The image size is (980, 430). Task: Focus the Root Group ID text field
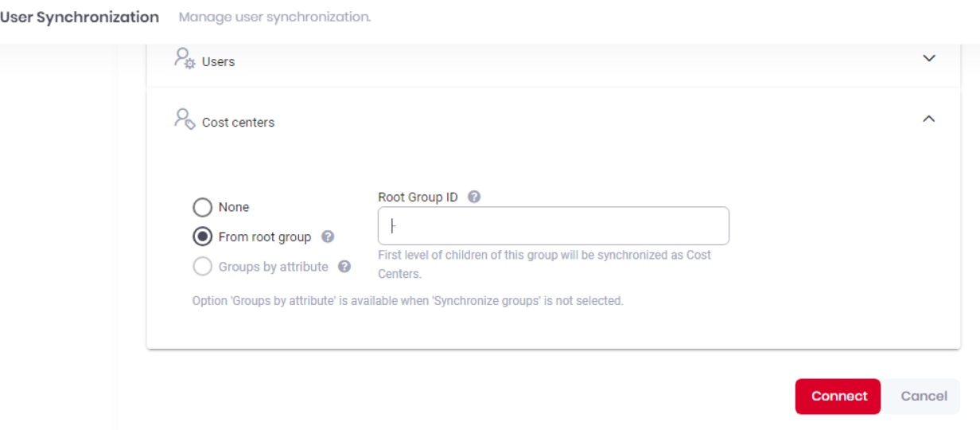tap(554, 226)
